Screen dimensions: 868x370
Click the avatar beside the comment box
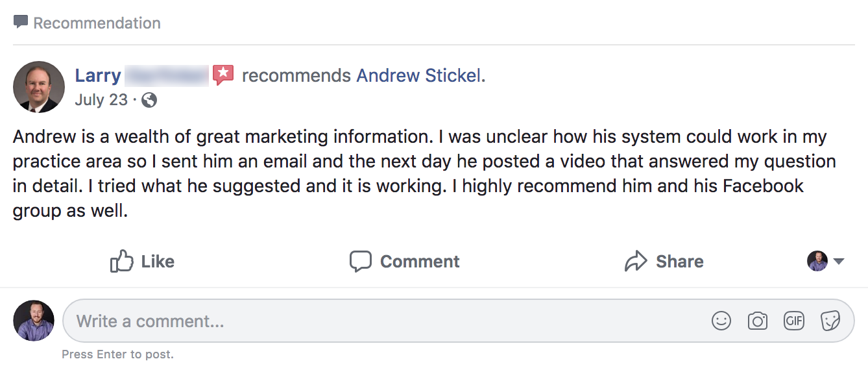pos(34,321)
